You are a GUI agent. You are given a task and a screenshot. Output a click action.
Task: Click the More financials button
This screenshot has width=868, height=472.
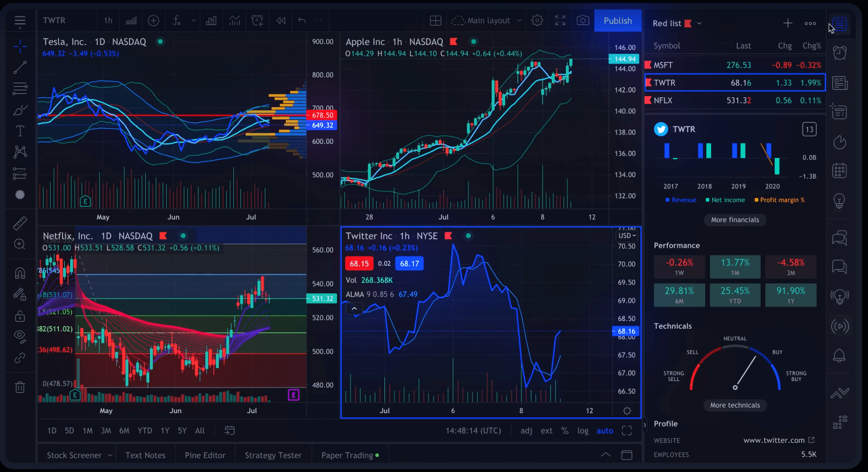(x=735, y=220)
